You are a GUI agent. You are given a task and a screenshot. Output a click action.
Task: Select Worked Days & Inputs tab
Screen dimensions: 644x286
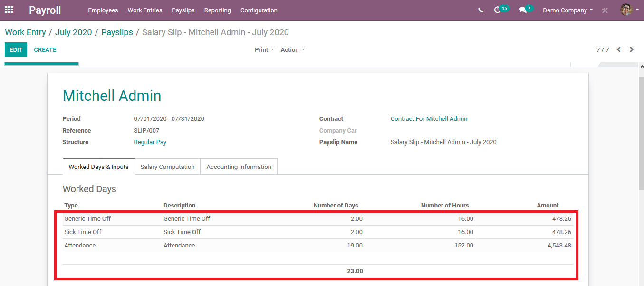tap(98, 167)
